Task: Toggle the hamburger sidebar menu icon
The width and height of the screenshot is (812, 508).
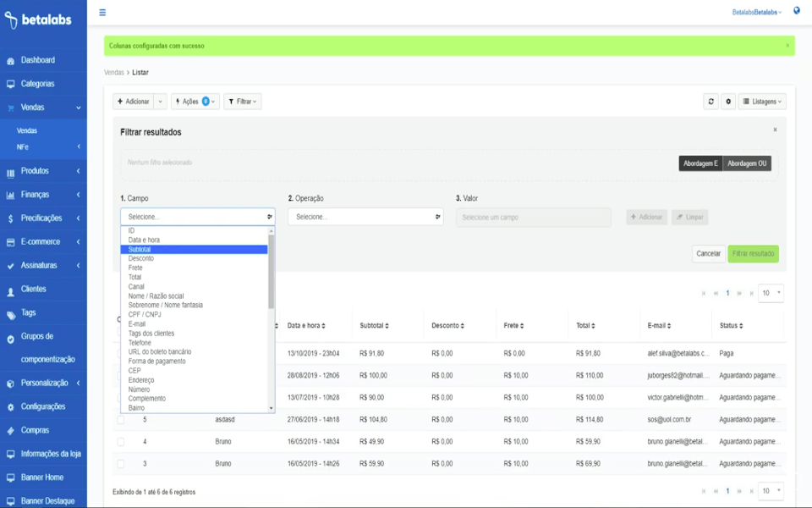Action: (102, 13)
